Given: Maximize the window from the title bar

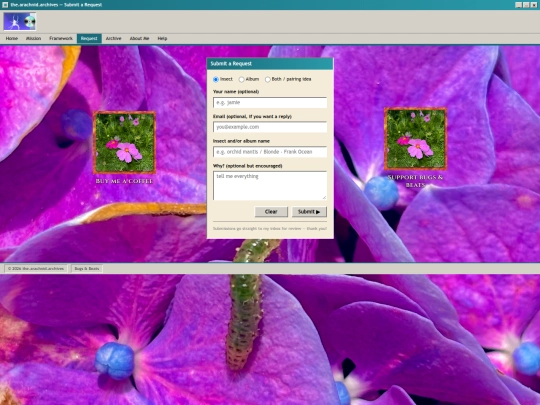Looking at the screenshot, I should [x=526, y=5].
